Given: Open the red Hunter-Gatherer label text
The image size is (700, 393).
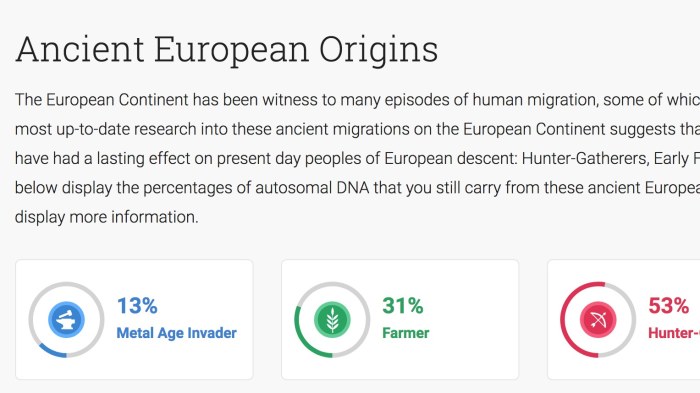Looking at the screenshot, I should tap(674, 333).
